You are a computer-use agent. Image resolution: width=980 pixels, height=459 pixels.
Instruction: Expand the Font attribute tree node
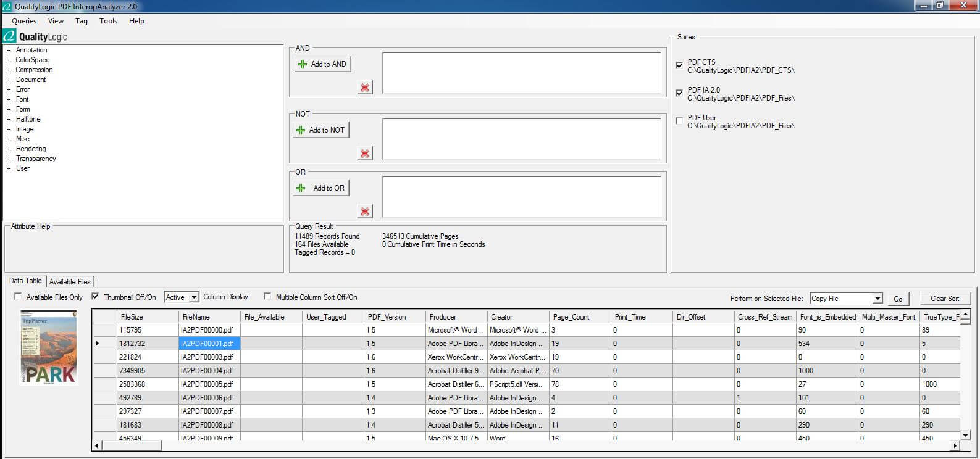click(9, 99)
